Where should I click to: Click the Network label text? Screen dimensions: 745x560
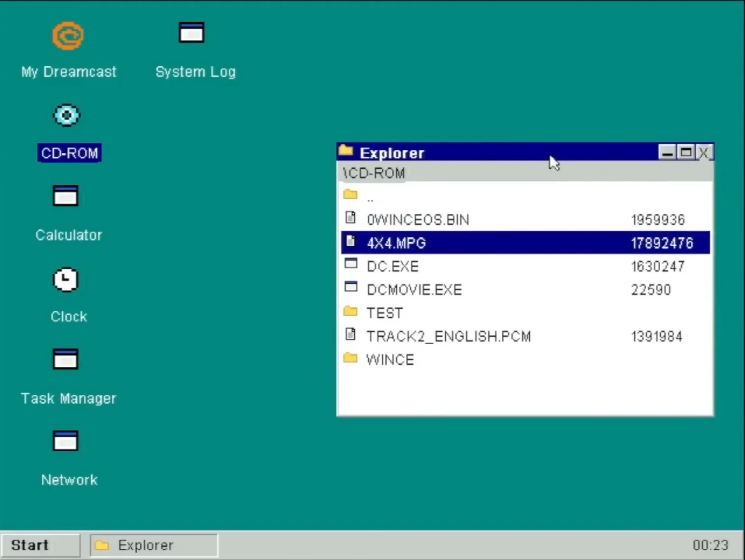(69, 480)
